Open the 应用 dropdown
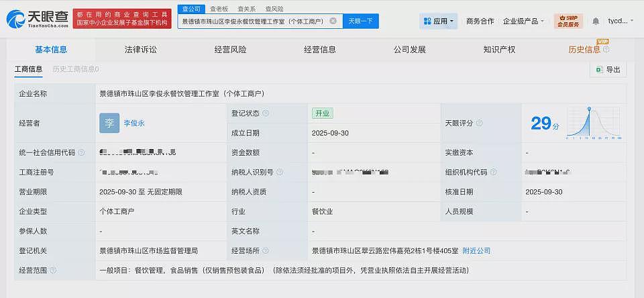Viewport: 644px width, 298px height. pos(438,21)
